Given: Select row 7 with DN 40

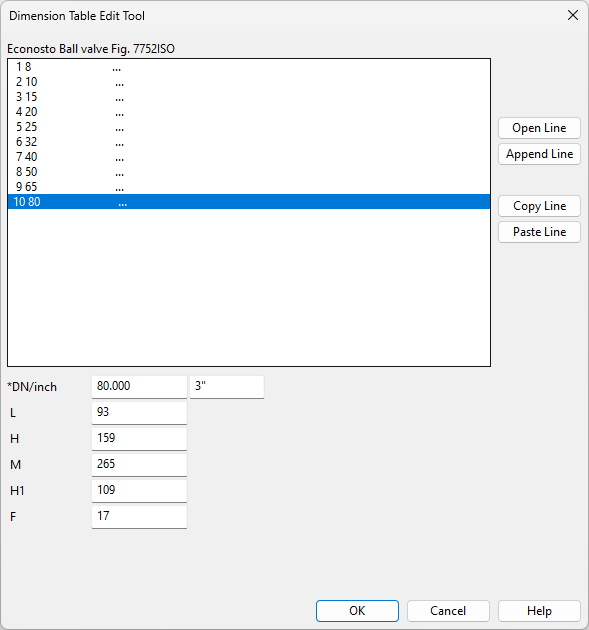Looking at the screenshot, I should 249,157.
